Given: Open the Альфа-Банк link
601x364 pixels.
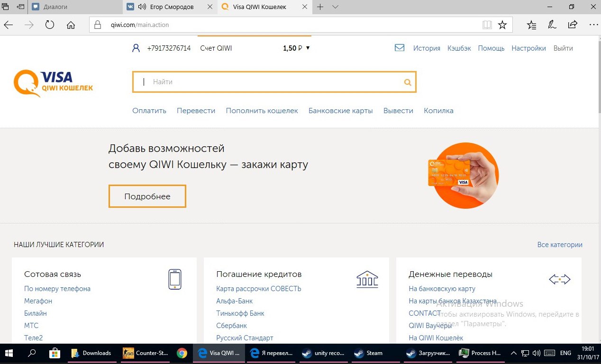Looking at the screenshot, I should click(235, 301).
